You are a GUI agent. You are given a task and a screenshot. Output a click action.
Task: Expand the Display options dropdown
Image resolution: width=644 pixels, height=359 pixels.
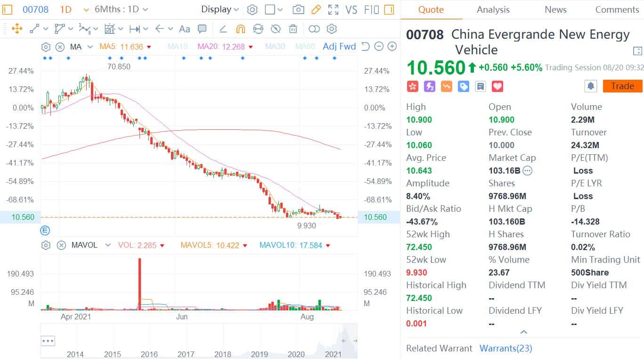coord(220,9)
